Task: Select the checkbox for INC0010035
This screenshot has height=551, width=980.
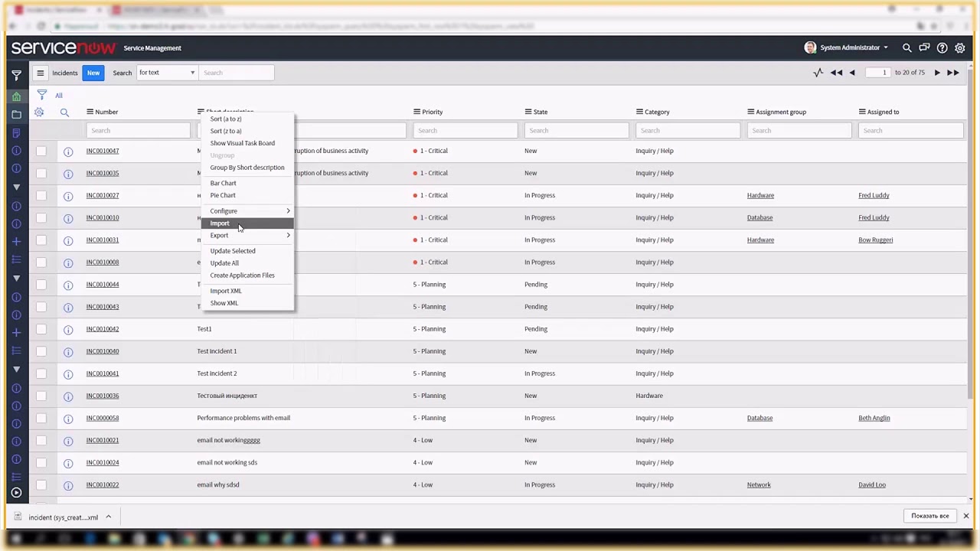Action: (x=41, y=173)
